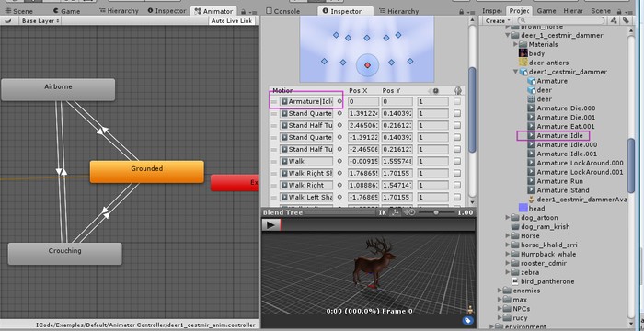
Task: Click the bird_pantherone asset icon
Action: click(515, 281)
